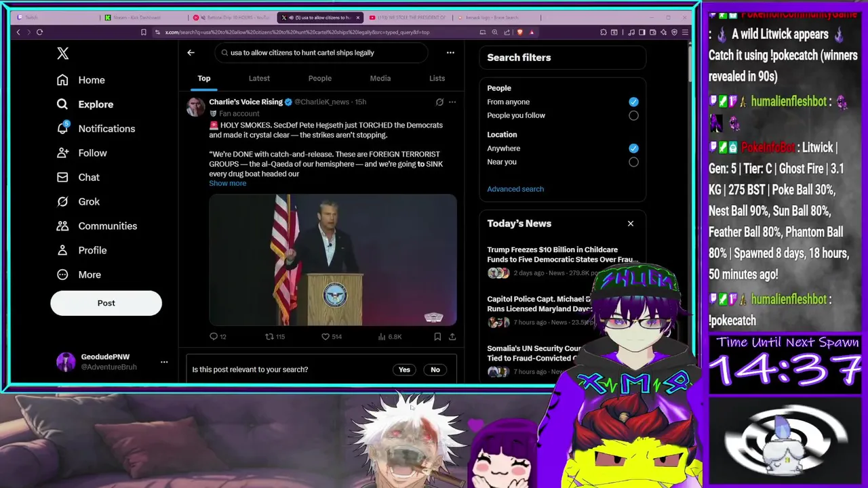The width and height of the screenshot is (868, 488).
Task: Open the Advanced search link
Action: [515, 189]
